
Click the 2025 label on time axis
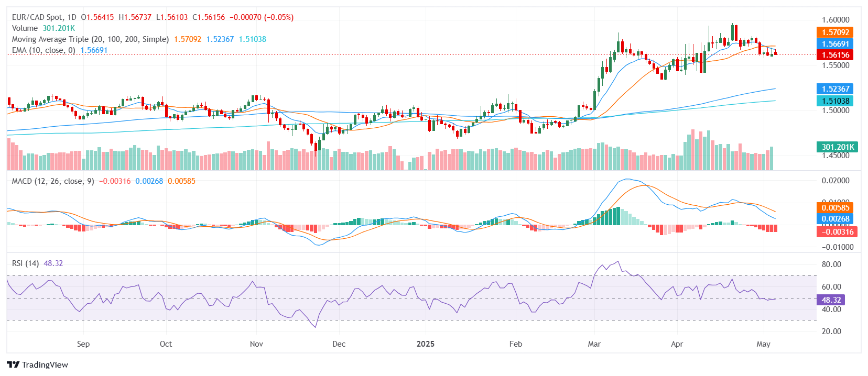pyautogui.click(x=425, y=344)
